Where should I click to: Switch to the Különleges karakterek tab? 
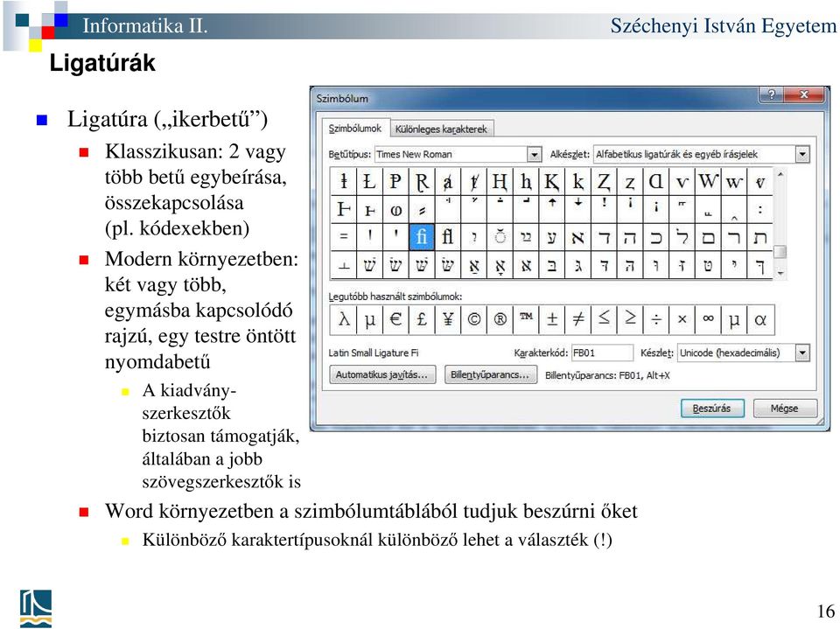pyautogui.click(x=441, y=129)
